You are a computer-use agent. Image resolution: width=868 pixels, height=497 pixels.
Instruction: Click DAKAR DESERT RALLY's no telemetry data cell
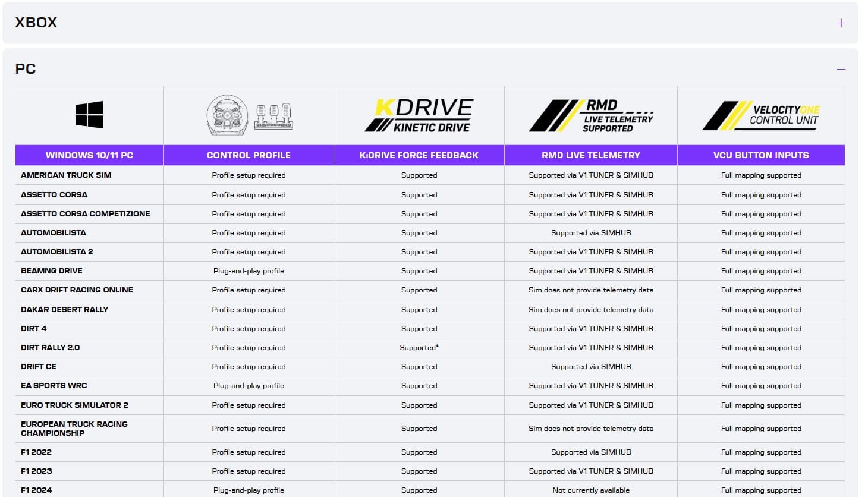[591, 310]
